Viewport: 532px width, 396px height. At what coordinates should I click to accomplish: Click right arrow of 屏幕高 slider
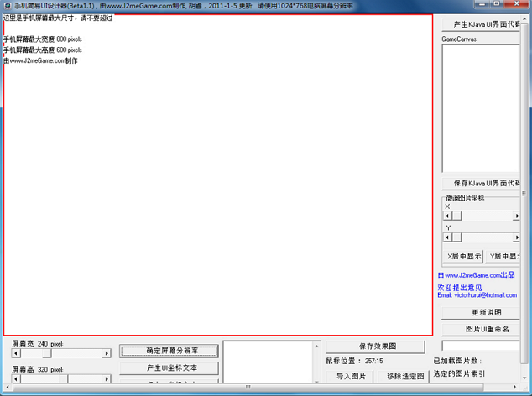pos(107,378)
